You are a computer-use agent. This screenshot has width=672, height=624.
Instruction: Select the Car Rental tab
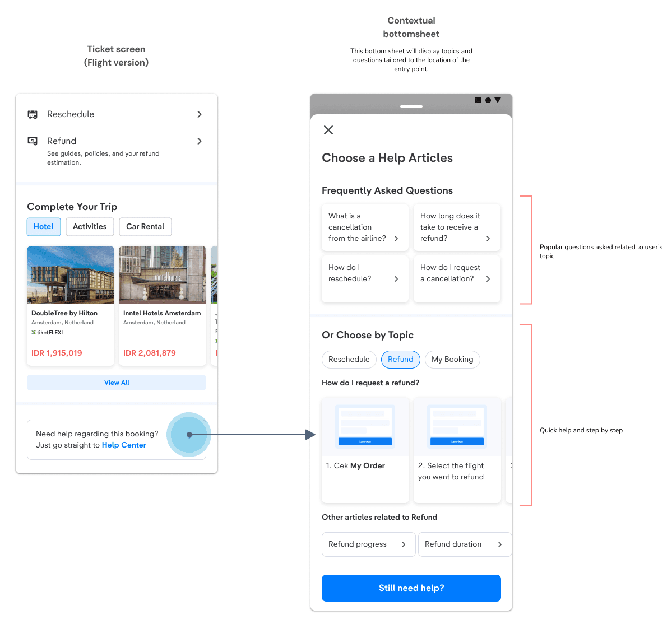pos(145,226)
